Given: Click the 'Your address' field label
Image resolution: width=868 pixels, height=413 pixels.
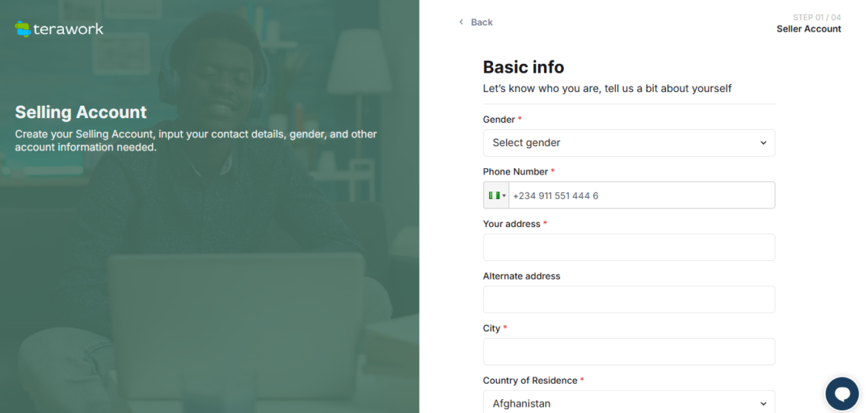Looking at the screenshot, I should pos(512,224).
